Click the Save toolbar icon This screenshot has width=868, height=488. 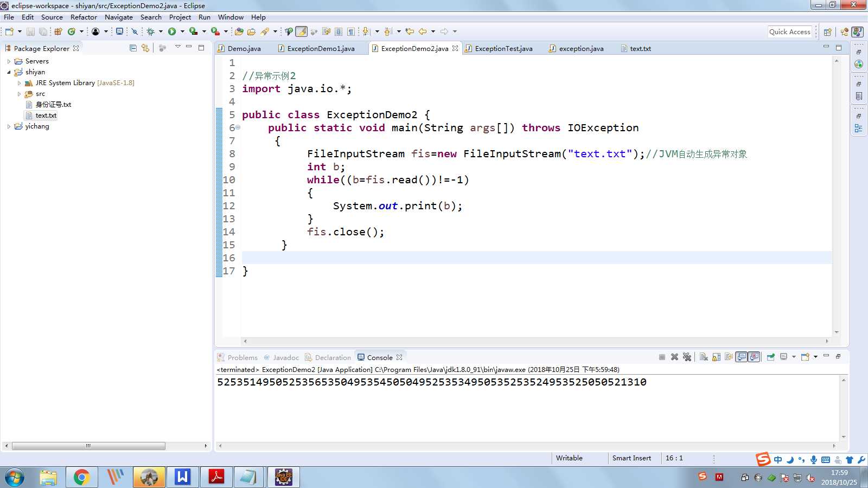point(30,31)
